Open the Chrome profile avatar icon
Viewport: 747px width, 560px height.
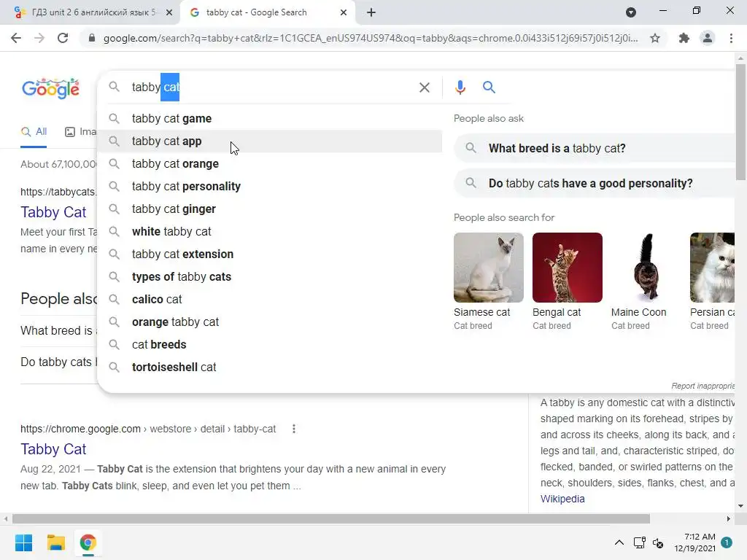(x=708, y=38)
